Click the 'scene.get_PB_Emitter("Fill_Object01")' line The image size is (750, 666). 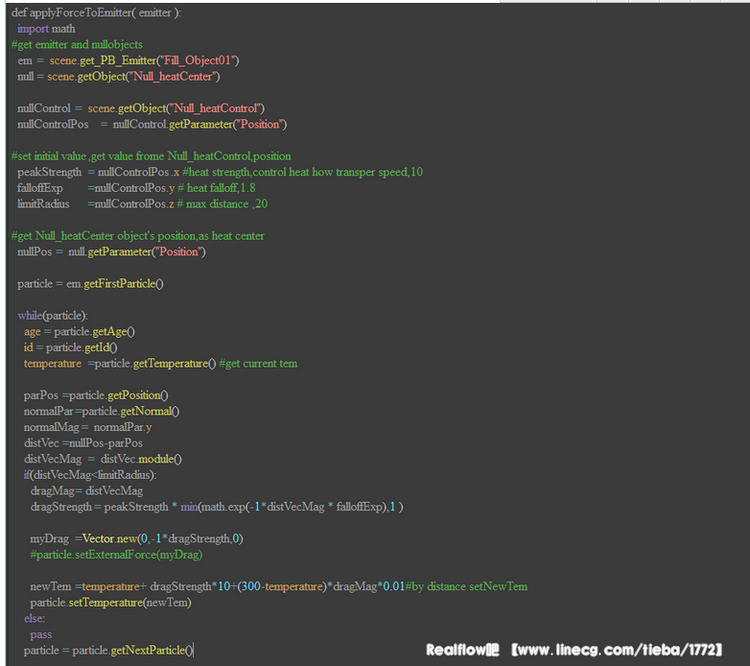coord(128,61)
